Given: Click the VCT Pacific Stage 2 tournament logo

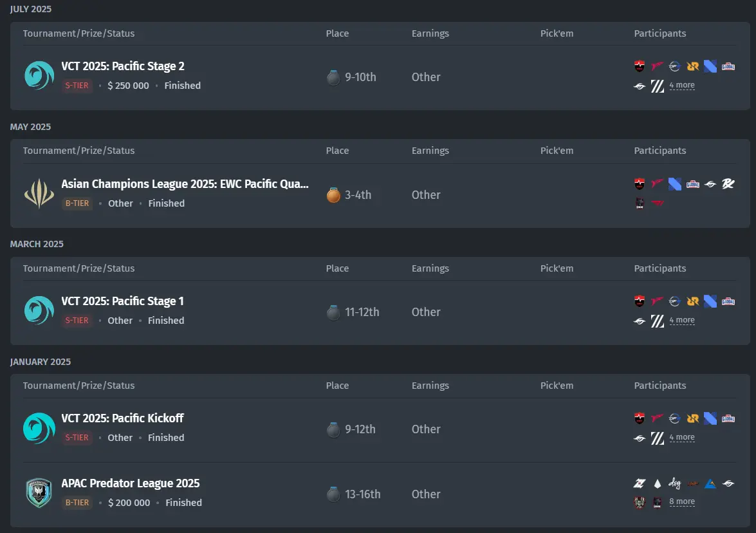Looking at the screenshot, I should coord(39,76).
